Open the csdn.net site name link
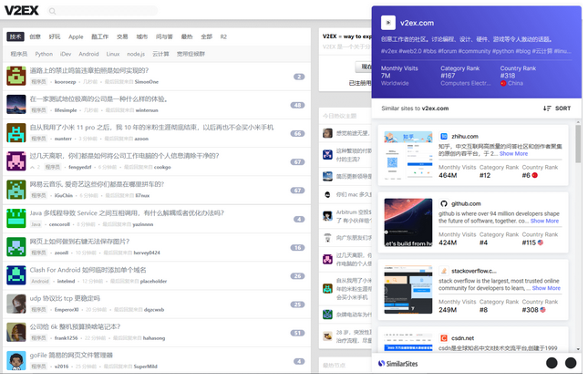 click(x=462, y=338)
